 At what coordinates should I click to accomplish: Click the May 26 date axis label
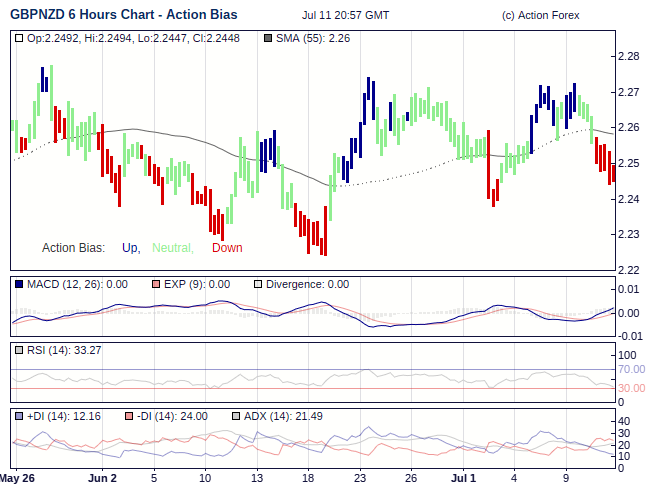point(17,478)
